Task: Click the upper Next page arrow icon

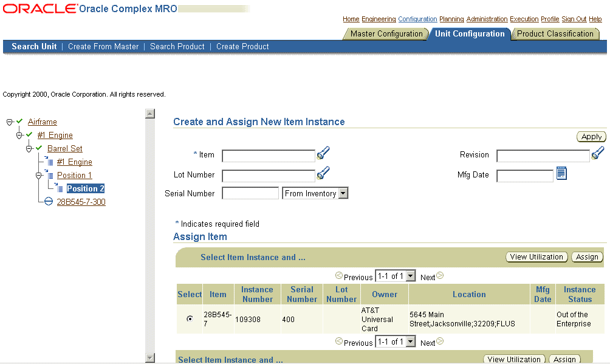Action: point(440,275)
